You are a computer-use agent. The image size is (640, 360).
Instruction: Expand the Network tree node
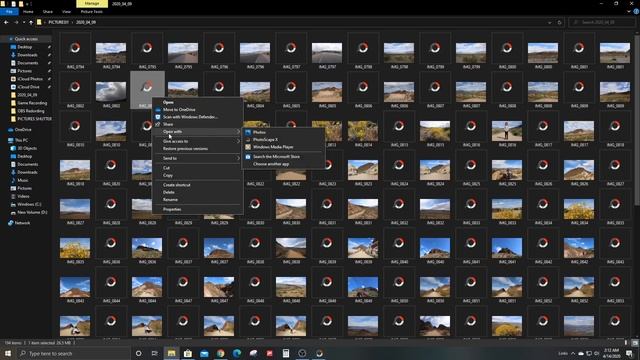(x=5, y=223)
